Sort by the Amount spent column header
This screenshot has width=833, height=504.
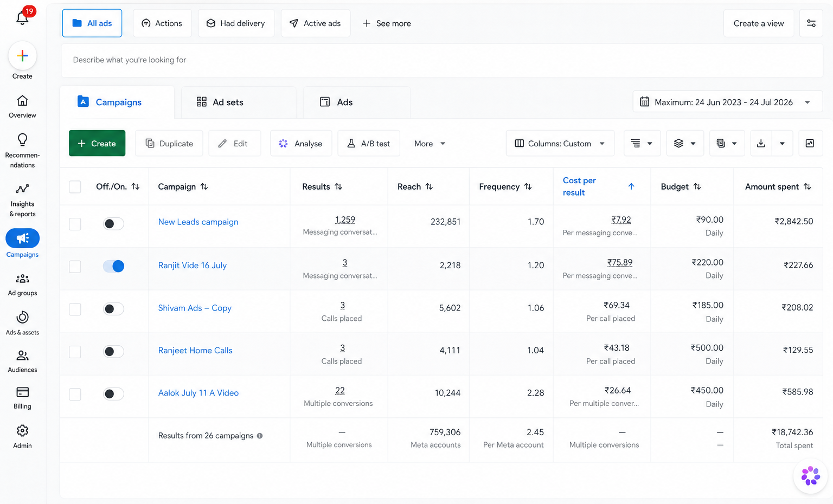click(778, 186)
